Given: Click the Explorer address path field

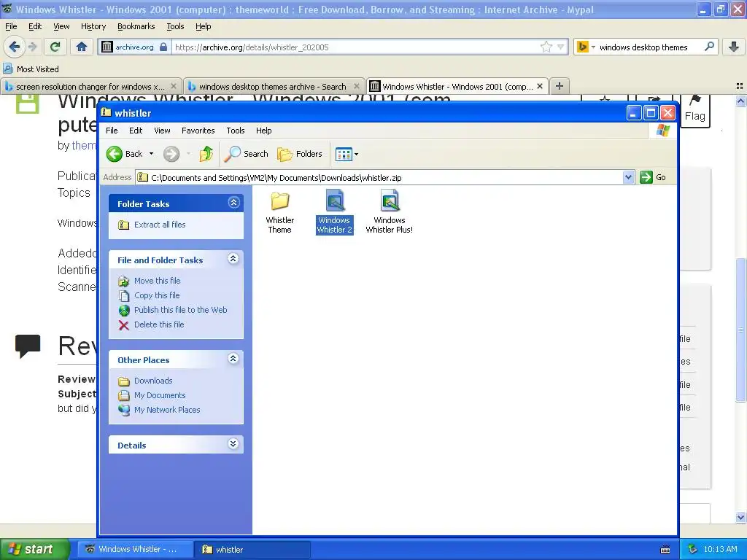Looking at the screenshot, I should coord(379,178).
